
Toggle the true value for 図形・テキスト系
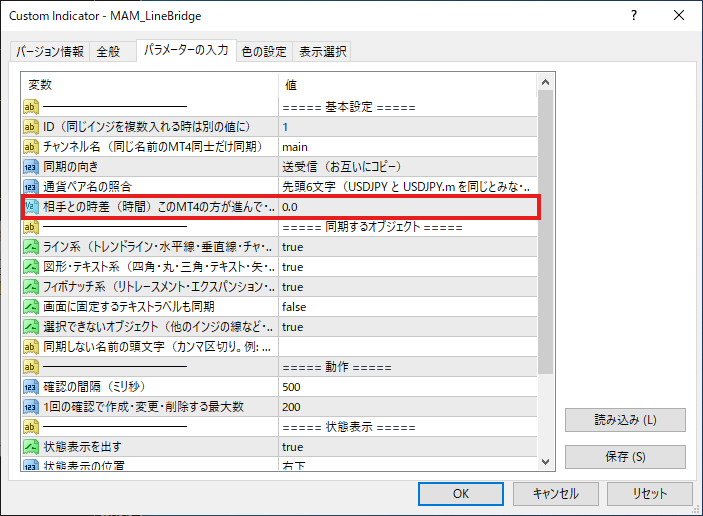click(x=408, y=267)
